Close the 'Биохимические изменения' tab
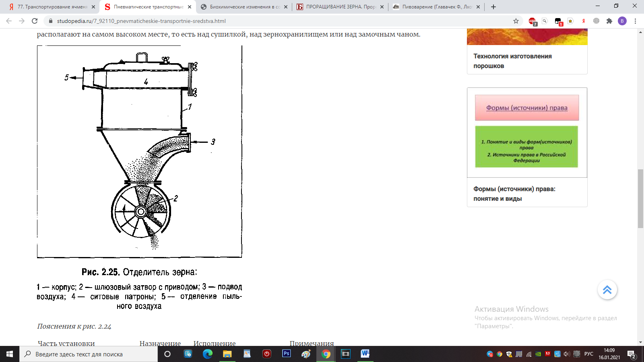 [x=286, y=7]
